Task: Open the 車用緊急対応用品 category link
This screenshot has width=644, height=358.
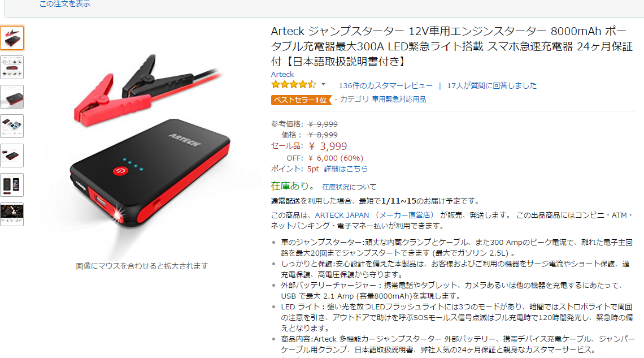Action: click(x=399, y=100)
